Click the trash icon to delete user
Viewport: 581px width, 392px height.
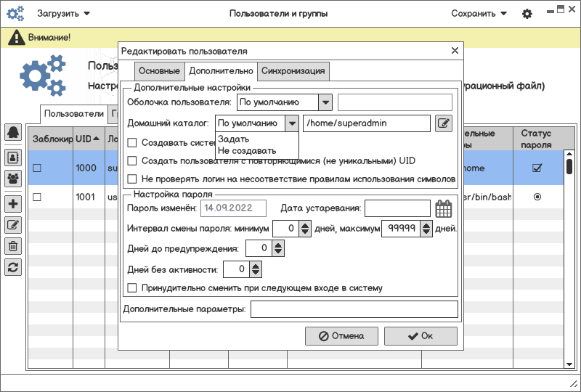point(13,246)
